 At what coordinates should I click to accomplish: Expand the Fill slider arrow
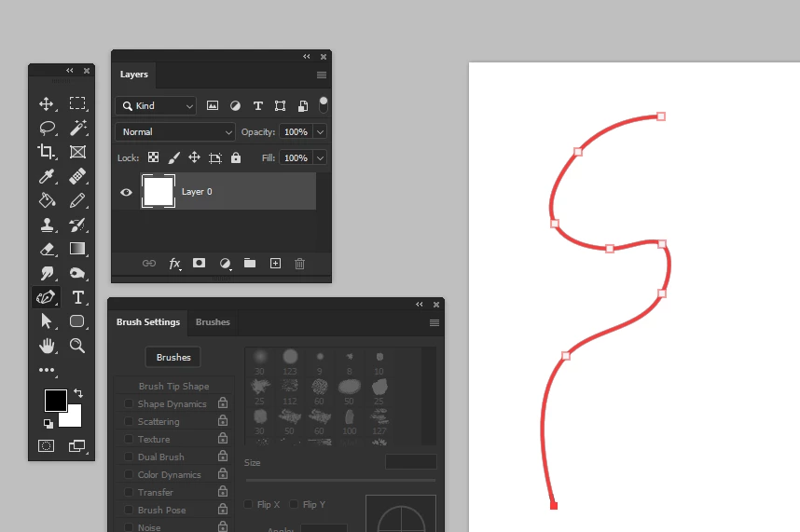point(321,158)
